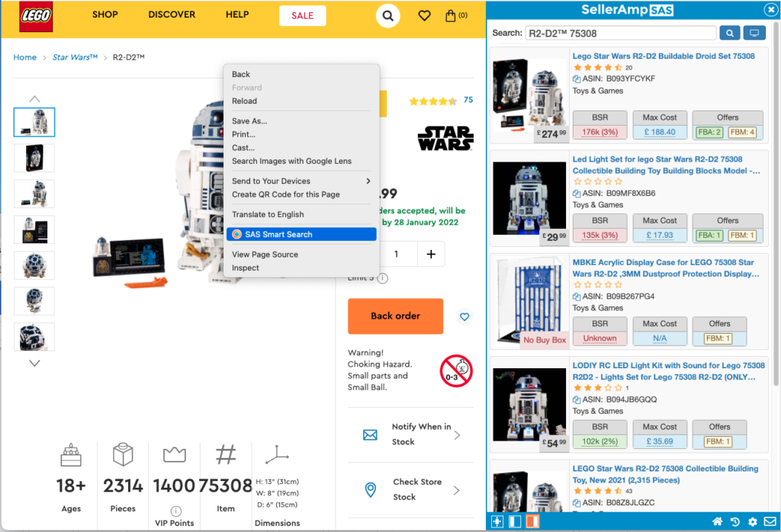Copy ASIN B09MF8X6B6 icon
Image resolution: width=781 pixels, height=532 pixels.
click(577, 193)
